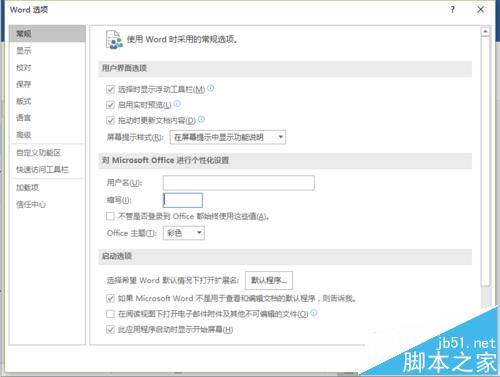Click the 默认程序... button

pyautogui.click(x=269, y=280)
